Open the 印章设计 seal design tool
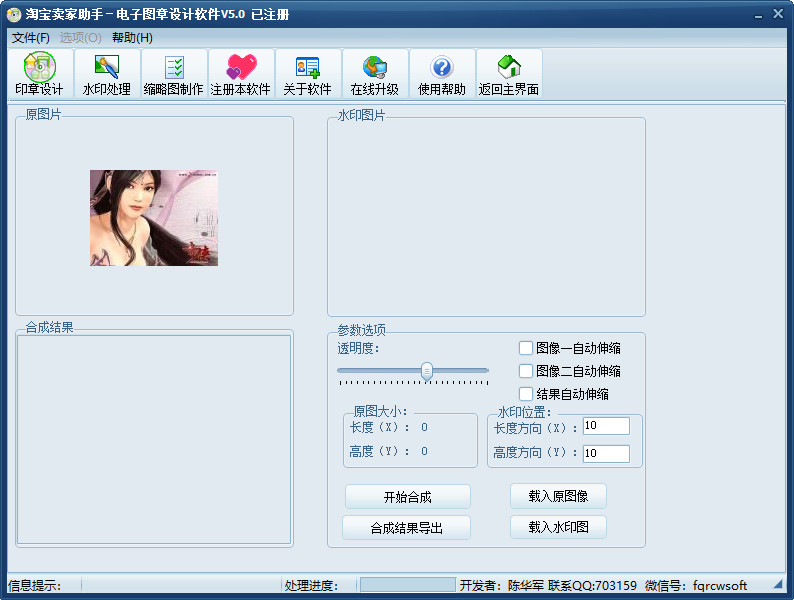This screenshot has height=600, width=794. (x=40, y=74)
